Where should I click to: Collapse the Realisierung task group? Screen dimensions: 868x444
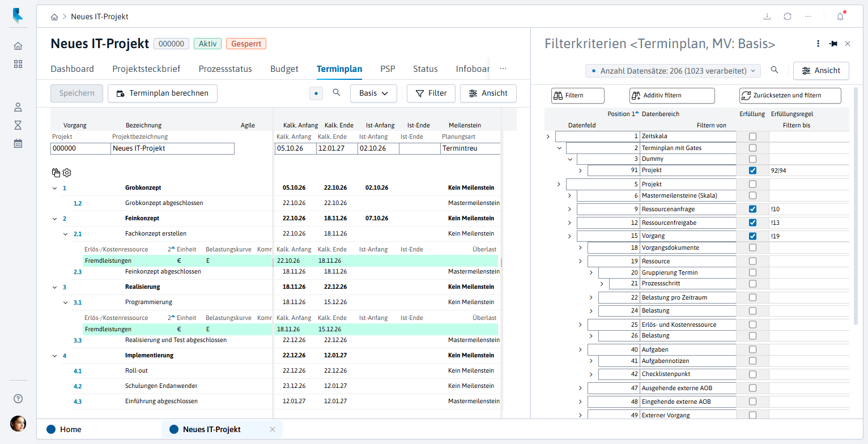55,287
